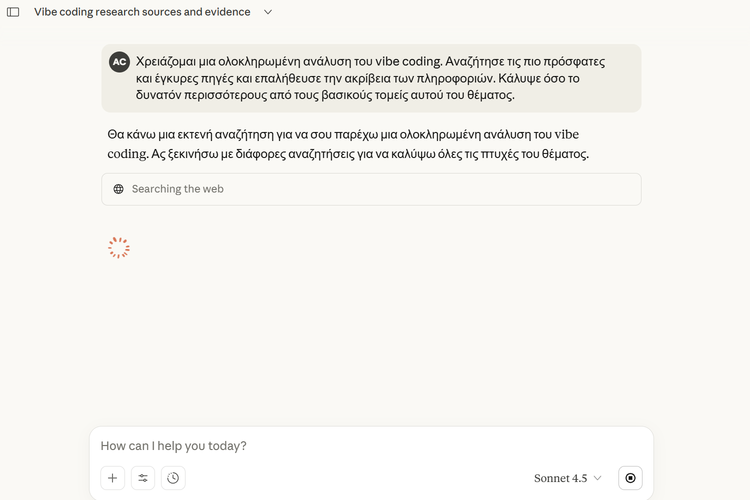Click the chevron next to Sonnet 4.5
This screenshot has width=750, height=500.
point(598,478)
